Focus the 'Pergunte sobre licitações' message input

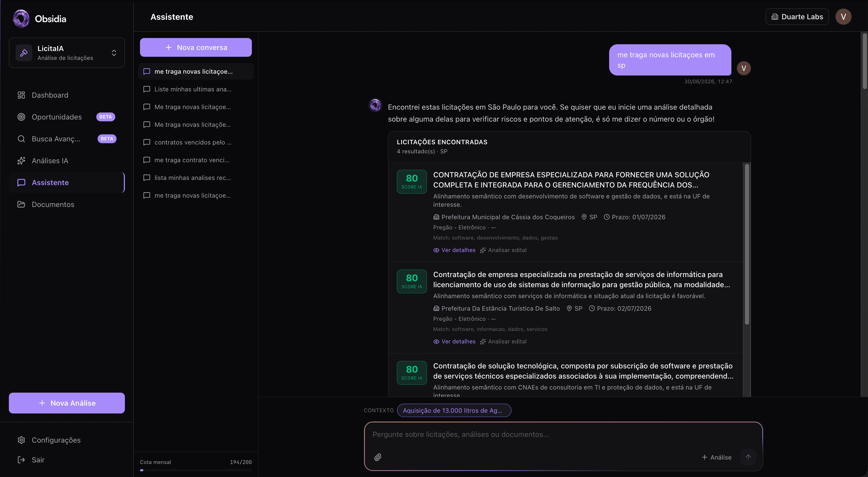point(563,435)
